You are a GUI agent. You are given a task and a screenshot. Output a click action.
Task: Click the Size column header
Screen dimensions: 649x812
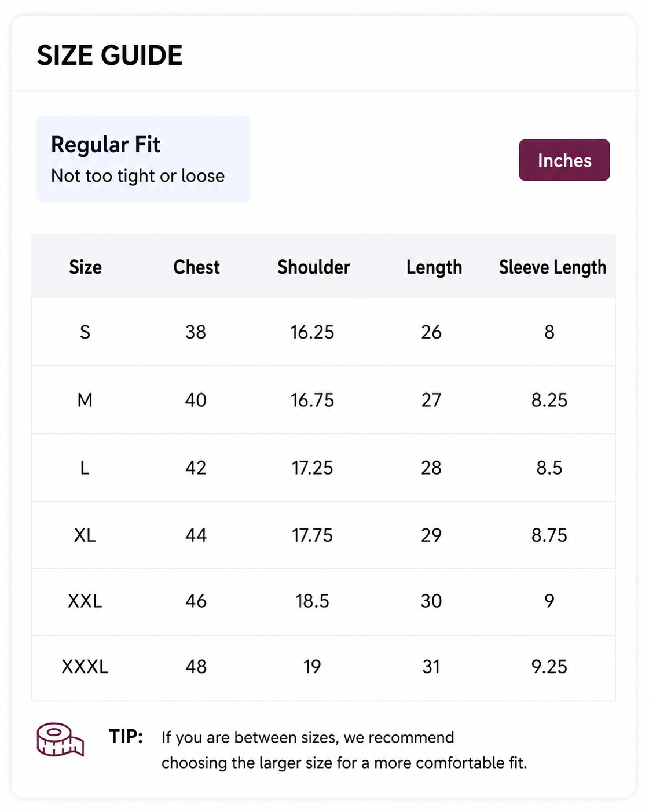coord(85,267)
